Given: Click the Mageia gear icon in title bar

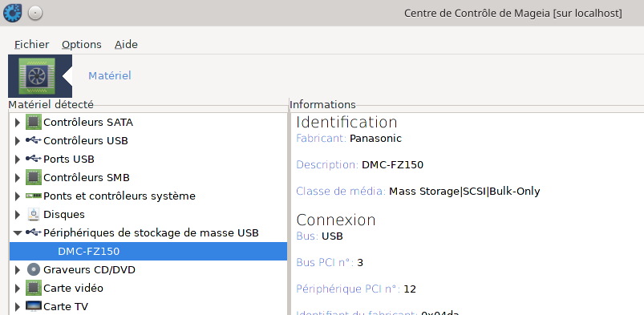Looking at the screenshot, I should tap(12, 13).
